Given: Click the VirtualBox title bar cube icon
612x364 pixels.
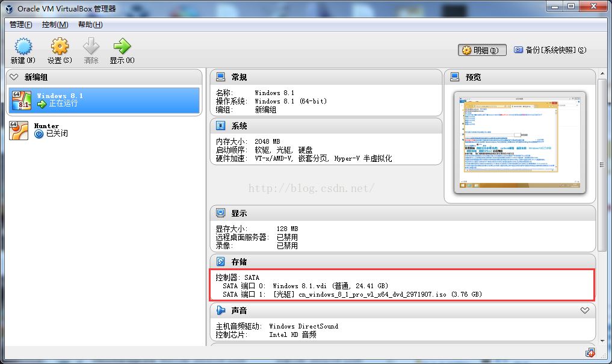Looking at the screenshot, I should (9, 8).
